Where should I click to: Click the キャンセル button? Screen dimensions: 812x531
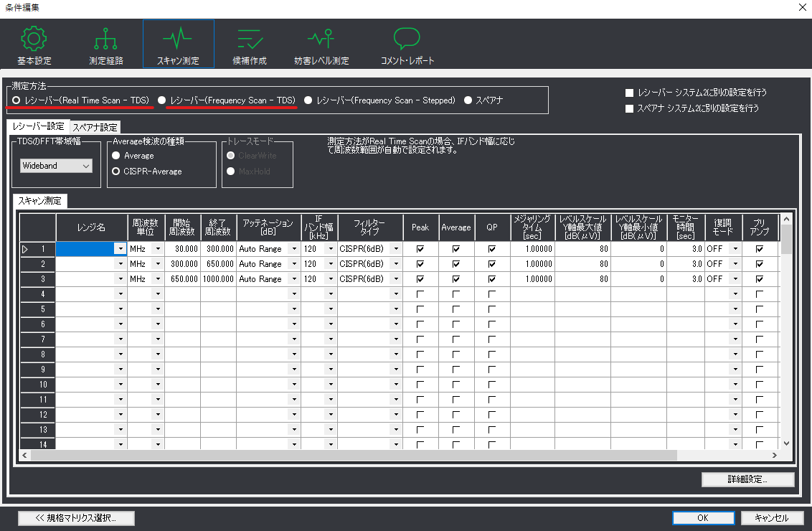772,517
